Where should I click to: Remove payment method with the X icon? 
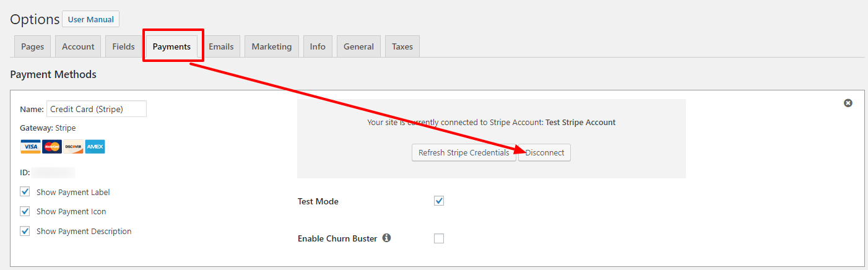[848, 103]
